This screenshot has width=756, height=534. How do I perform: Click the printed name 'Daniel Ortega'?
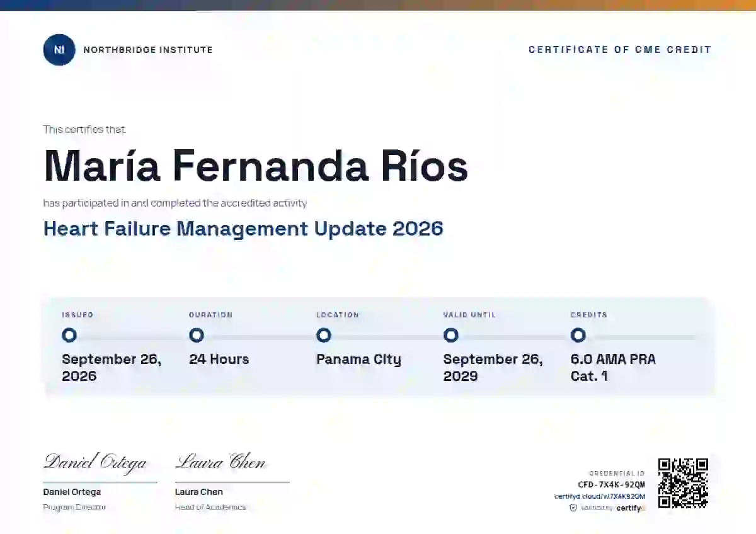pos(72,492)
